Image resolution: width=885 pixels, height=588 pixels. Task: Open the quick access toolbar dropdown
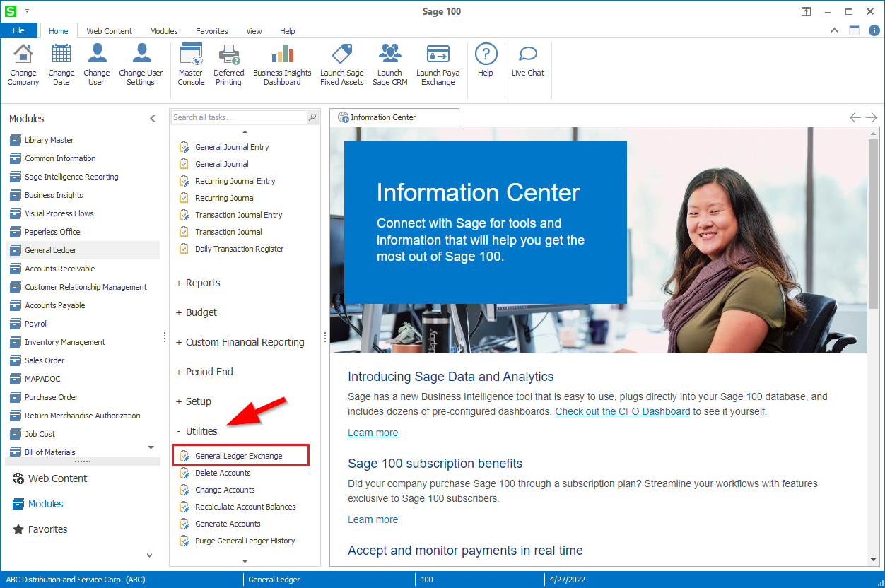(x=27, y=11)
